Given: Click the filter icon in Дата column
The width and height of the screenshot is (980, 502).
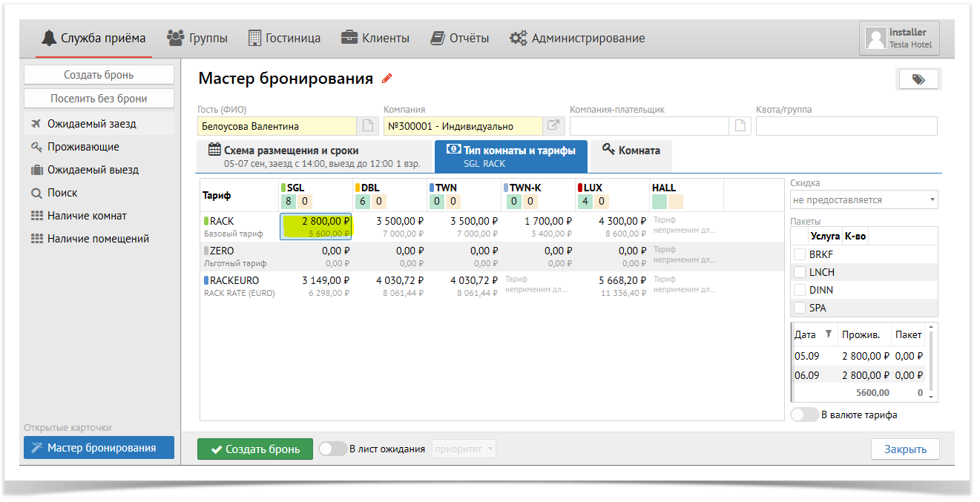Looking at the screenshot, I should click(829, 334).
